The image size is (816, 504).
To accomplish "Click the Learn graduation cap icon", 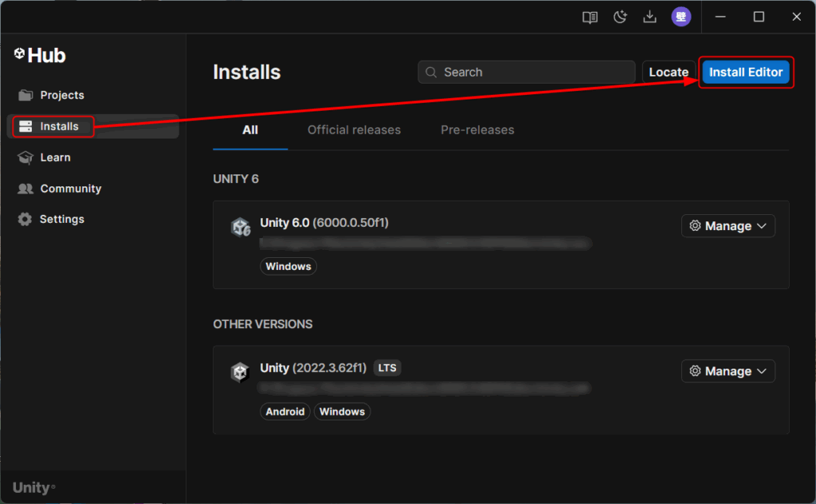I will (x=25, y=157).
